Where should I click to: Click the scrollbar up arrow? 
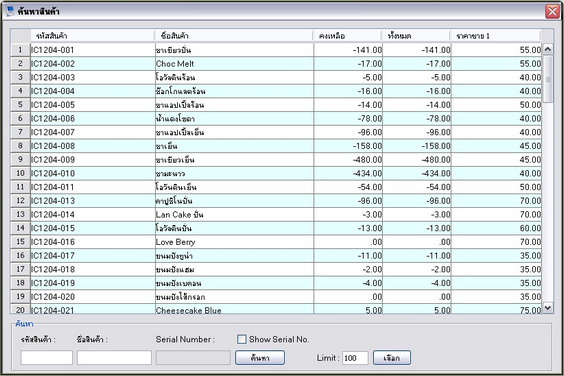click(548, 49)
